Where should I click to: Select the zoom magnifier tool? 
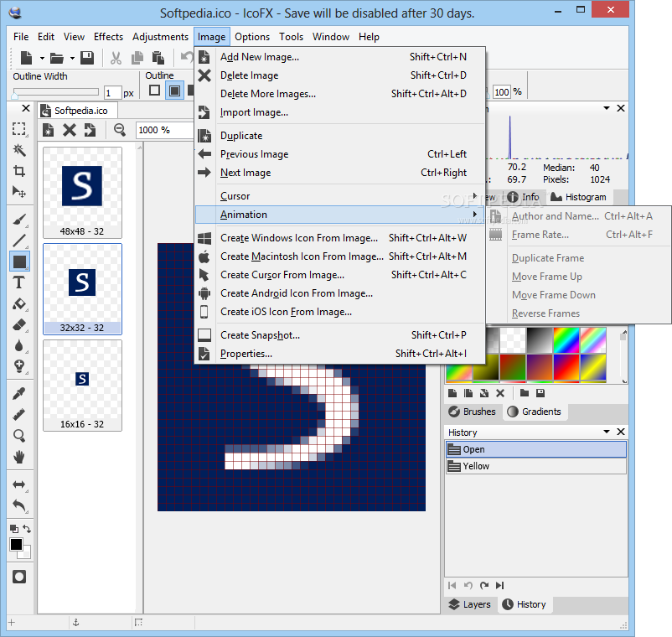coord(19,436)
